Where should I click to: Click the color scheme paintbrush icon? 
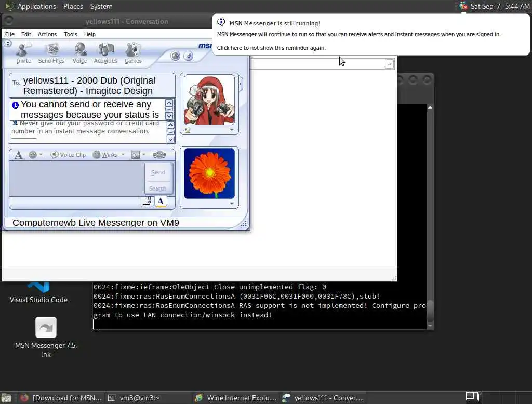(188, 56)
